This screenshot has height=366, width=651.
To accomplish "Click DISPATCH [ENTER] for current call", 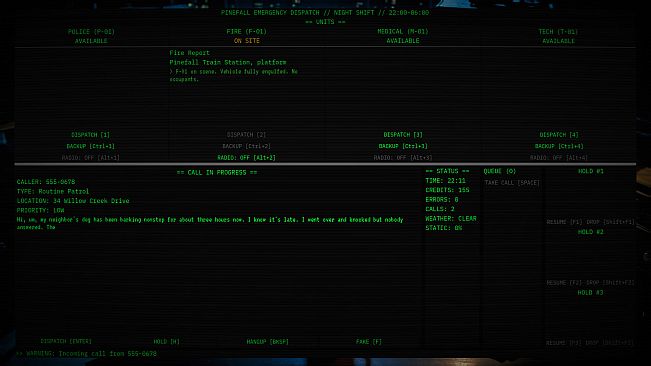I will pos(66,341).
